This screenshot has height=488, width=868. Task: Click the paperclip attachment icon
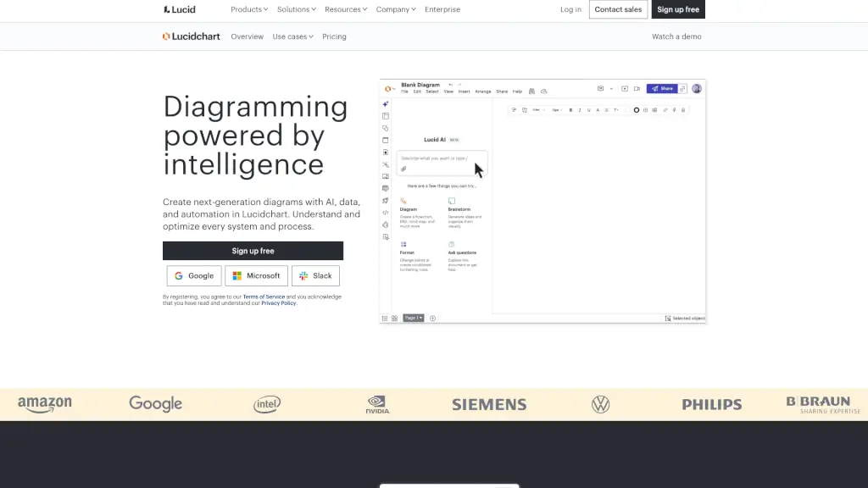click(403, 169)
